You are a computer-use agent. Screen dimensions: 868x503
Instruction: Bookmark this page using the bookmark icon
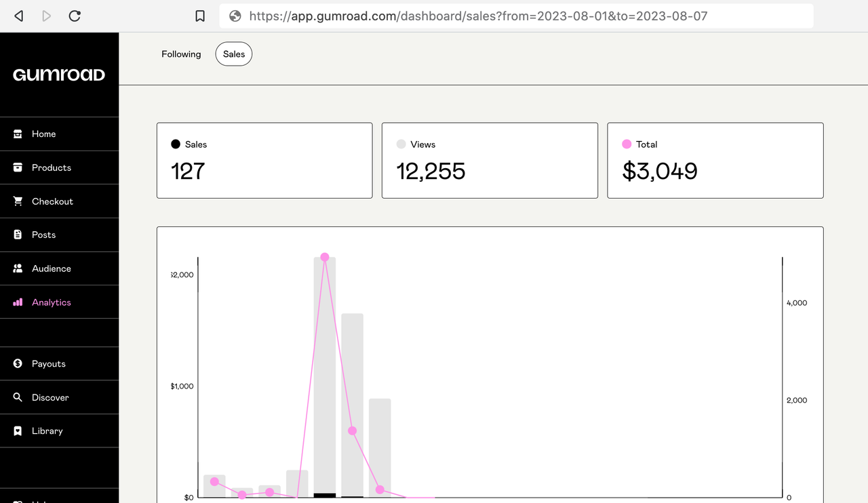coord(200,16)
